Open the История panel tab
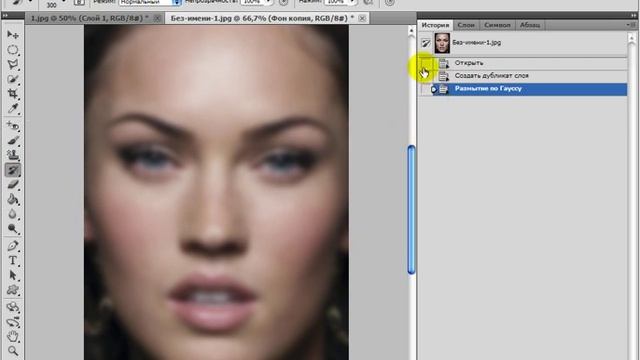 435,25
